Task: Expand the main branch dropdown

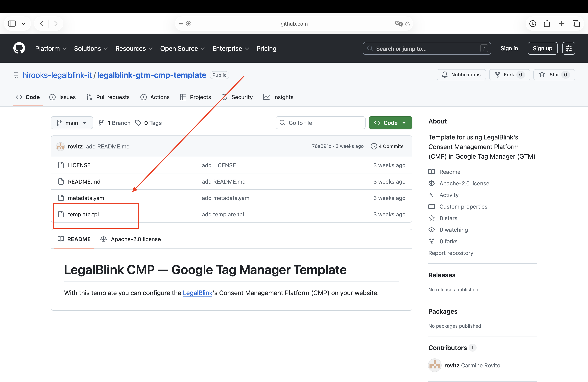Action: tap(72, 123)
